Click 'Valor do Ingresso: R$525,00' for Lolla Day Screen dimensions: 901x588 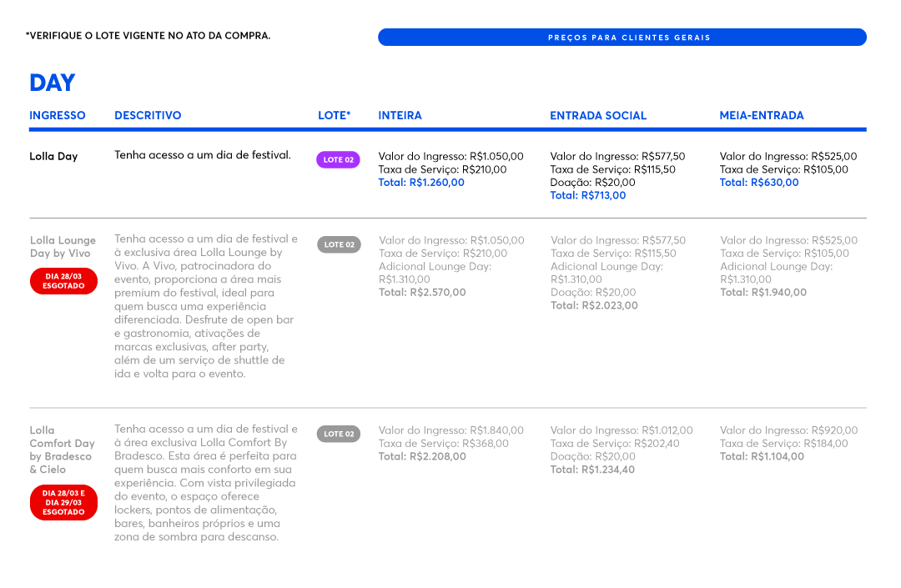click(788, 156)
